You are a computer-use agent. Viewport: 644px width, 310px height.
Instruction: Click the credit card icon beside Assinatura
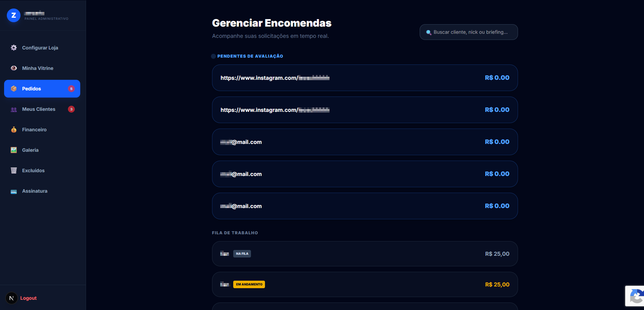point(14,192)
